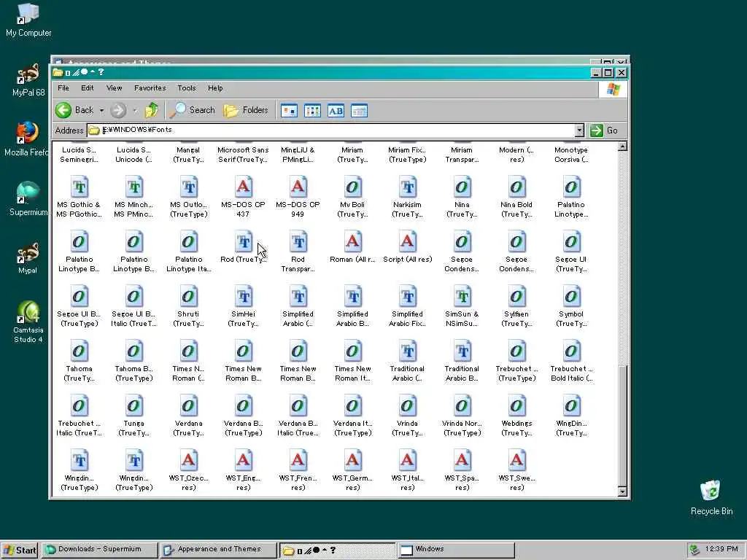This screenshot has width=747, height=560.
Task: Launch Supermium desktop shortcut
Action: [28, 199]
